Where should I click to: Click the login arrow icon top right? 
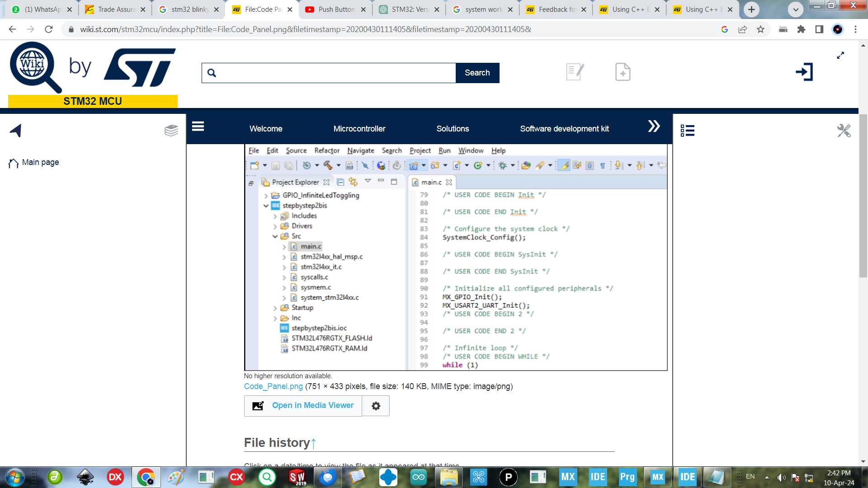(804, 71)
